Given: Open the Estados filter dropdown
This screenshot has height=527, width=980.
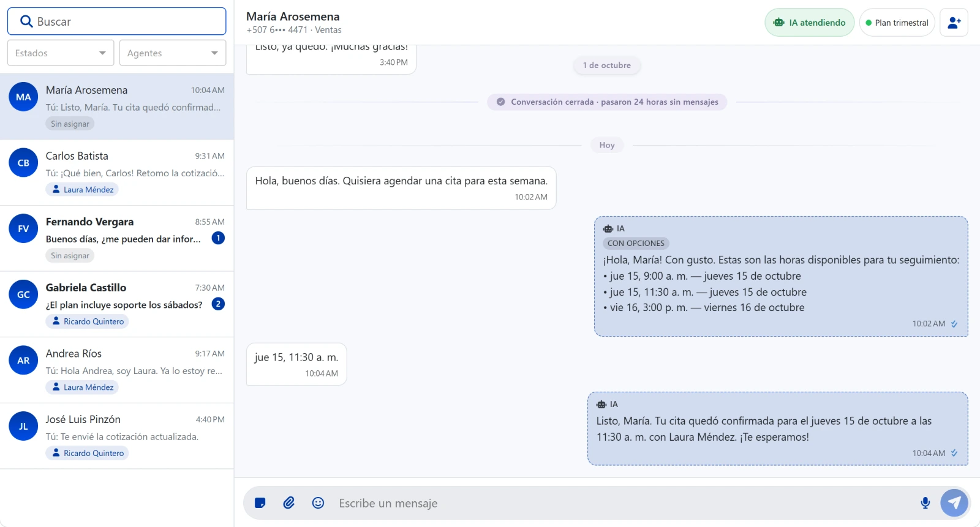Looking at the screenshot, I should 61,53.
